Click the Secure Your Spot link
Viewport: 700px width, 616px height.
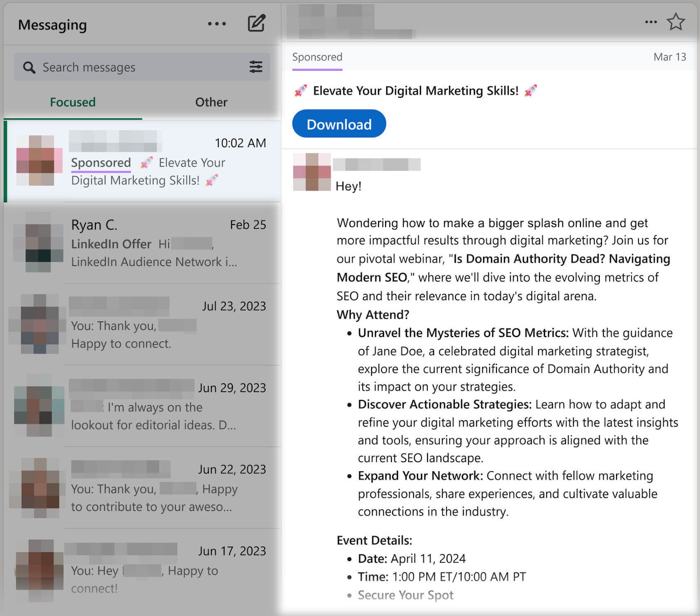(x=405, y=595)
